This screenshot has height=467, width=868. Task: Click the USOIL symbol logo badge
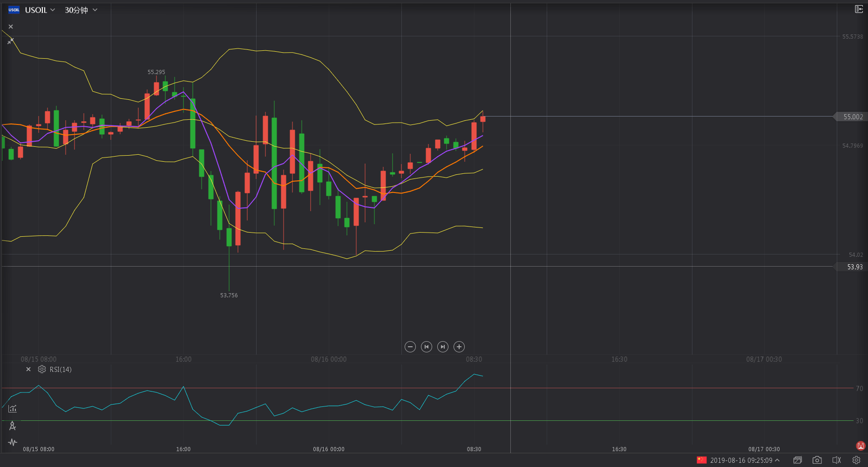point(14,10)
